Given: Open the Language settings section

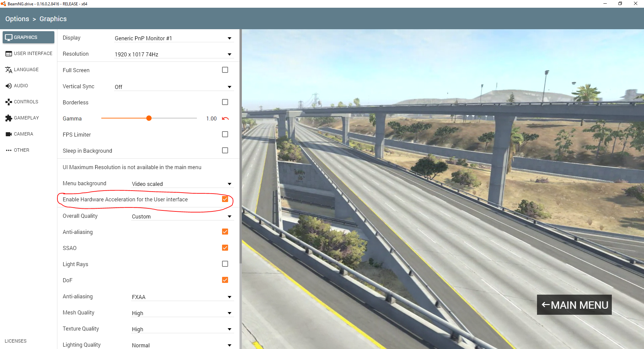Looking at the screenshot, I should (29, 69).
